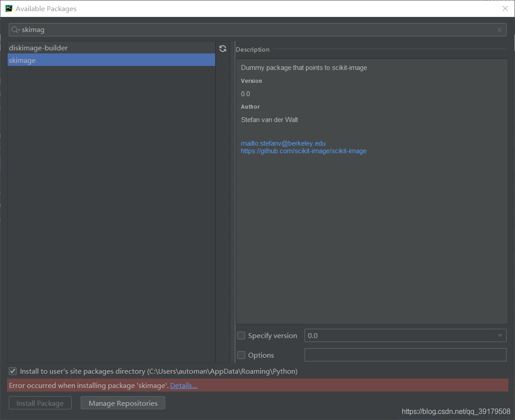Enable the Specify version checkbox
The height and width of the screenshot is (420, 515).
tap(241, 336)
